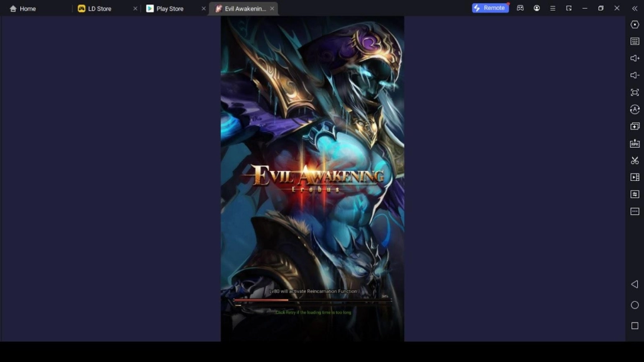This screenshot has width=644, height=362.
Task: Open the keyboard mapping settings
Action: tap(634, 41)
